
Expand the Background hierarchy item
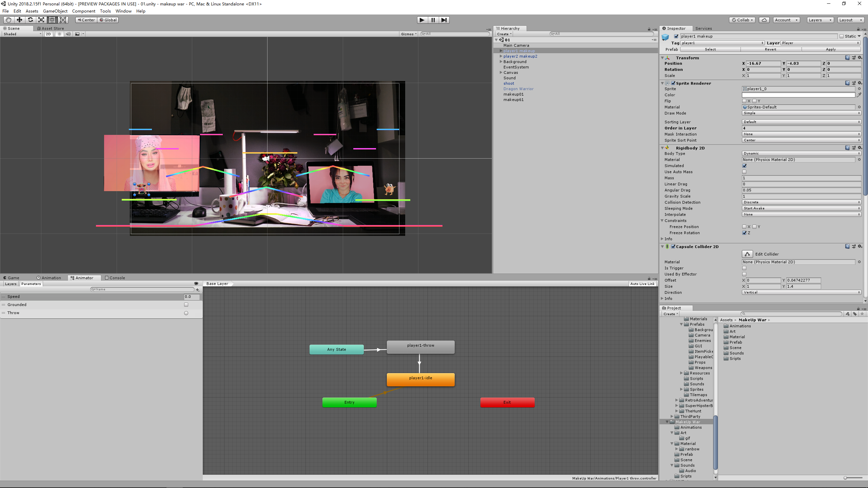501,62
